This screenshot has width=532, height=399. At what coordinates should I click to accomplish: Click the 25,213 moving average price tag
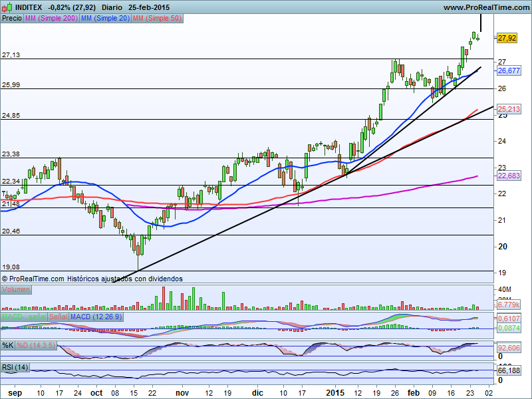[x=509, y=108]
